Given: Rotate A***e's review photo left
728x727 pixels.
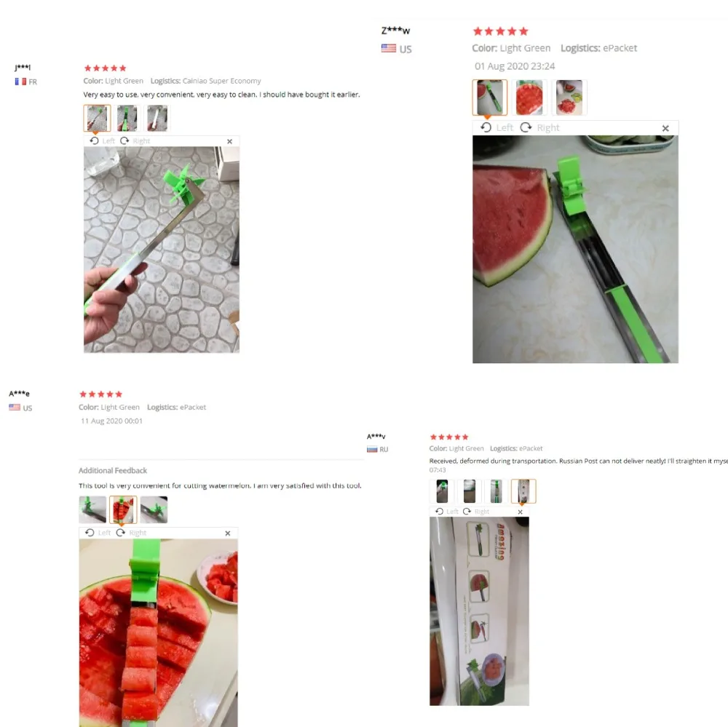Looking at the screenshot, I should coord(98,533).
